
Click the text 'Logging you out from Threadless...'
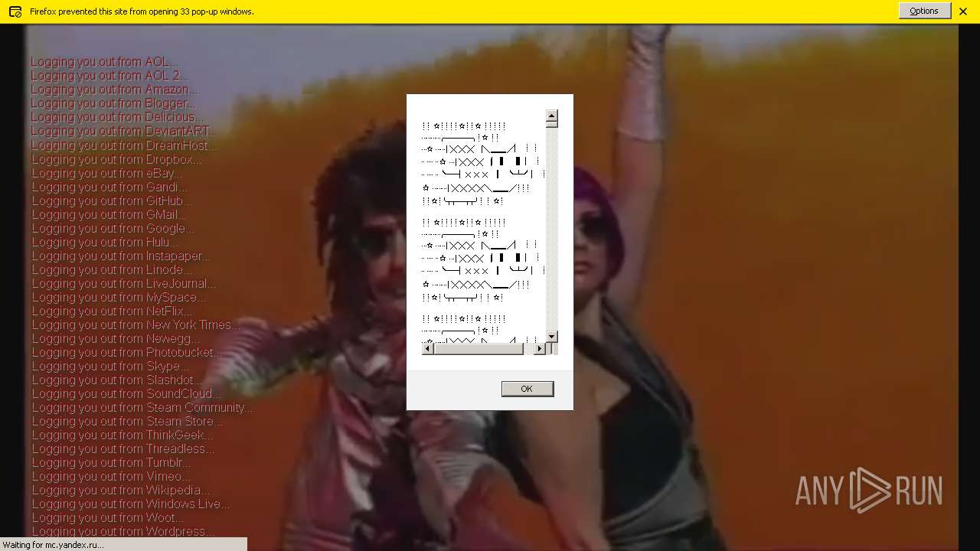(122, 448)
